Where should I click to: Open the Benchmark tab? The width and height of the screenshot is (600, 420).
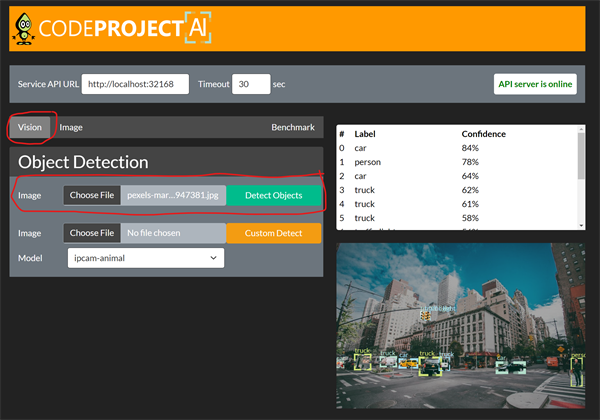[x=293, y=127]
